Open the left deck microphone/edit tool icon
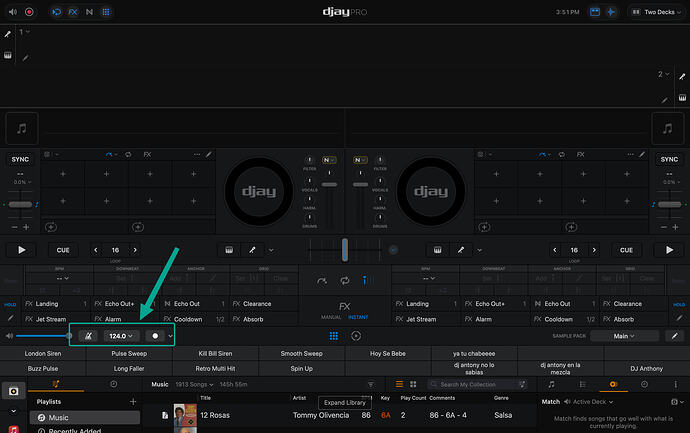This screenshot has height=433, width=690. (252, 250)
